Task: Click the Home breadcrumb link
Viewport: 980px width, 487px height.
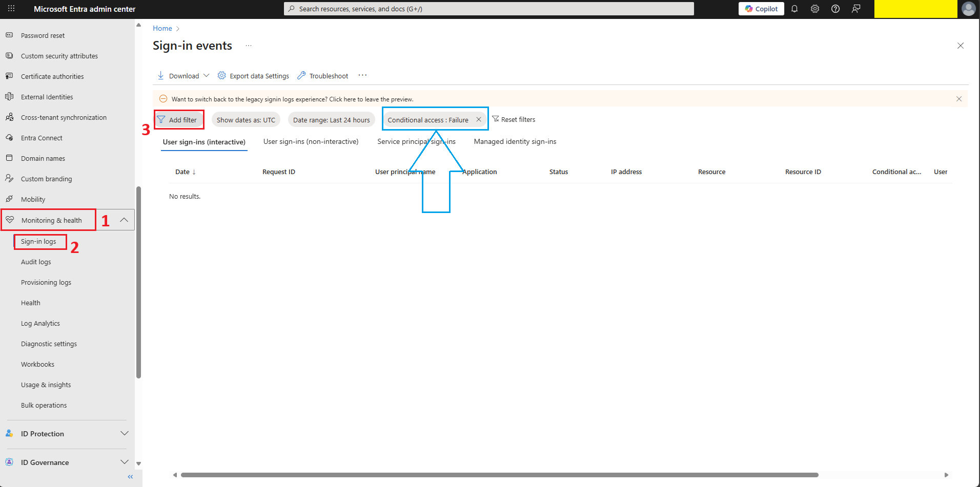Action: coord(162,28)
